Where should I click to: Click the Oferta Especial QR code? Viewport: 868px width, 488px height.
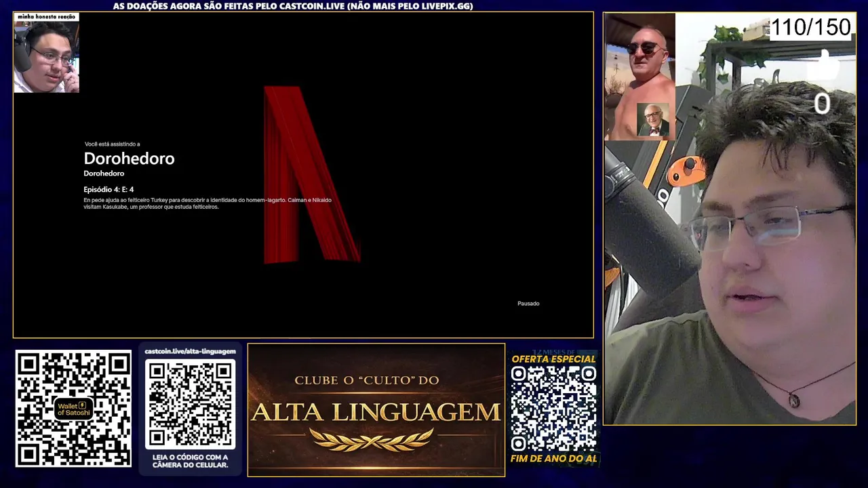click(x=553, y=409)
